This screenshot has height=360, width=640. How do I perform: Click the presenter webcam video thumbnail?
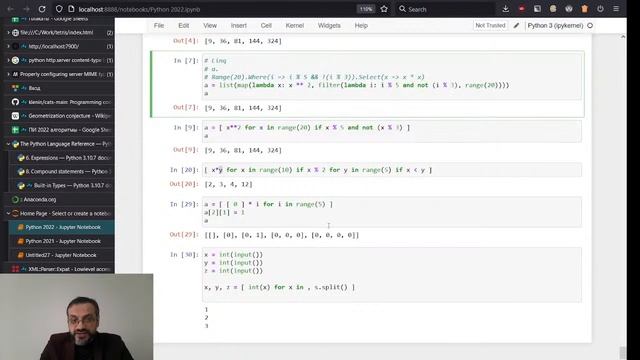tap(76, 317)
